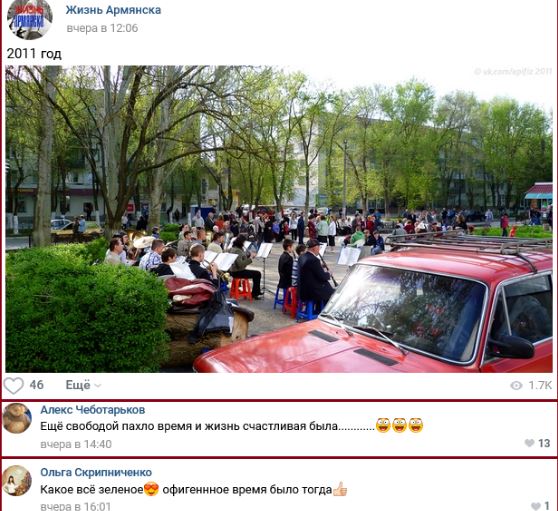The height and width of the screenshot is (511, 558).
Task: Click the eye views counter icon
Action: (516, 385)
